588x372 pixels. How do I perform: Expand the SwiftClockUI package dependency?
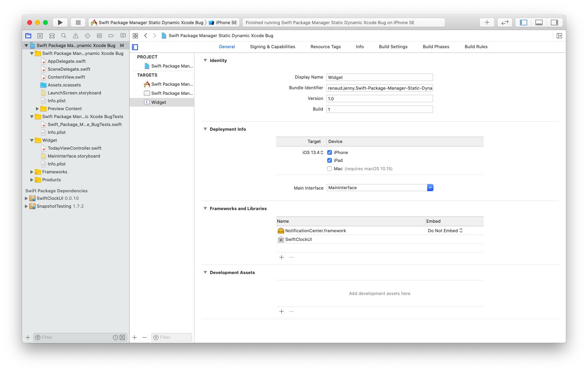coord(26,198)
